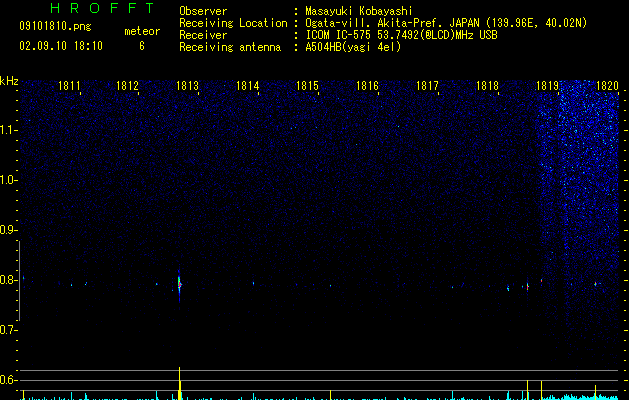This screenshot has width=629, height=400.
Task: Click the meteor label
Action: pyautogui.click(x=142, y=31)
